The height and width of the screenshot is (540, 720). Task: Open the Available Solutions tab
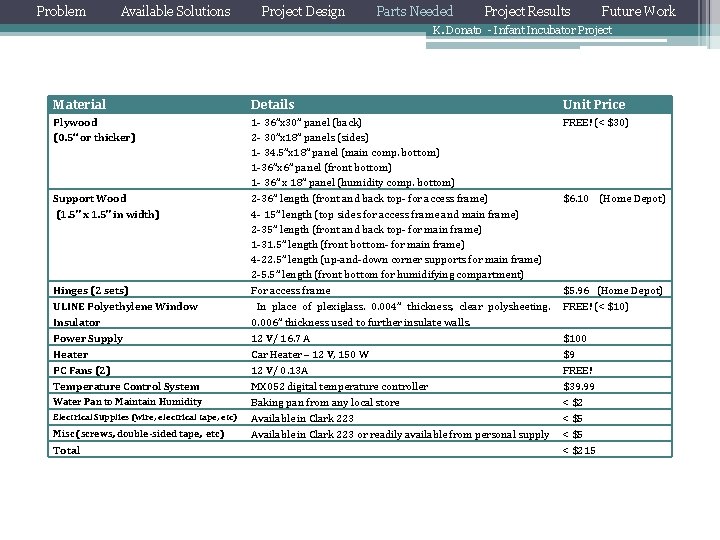[x=175, y=11]
